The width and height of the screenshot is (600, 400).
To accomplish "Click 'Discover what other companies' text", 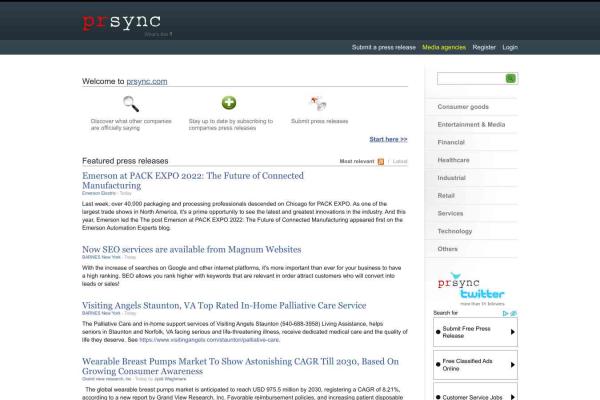I will tap(131, 124).
